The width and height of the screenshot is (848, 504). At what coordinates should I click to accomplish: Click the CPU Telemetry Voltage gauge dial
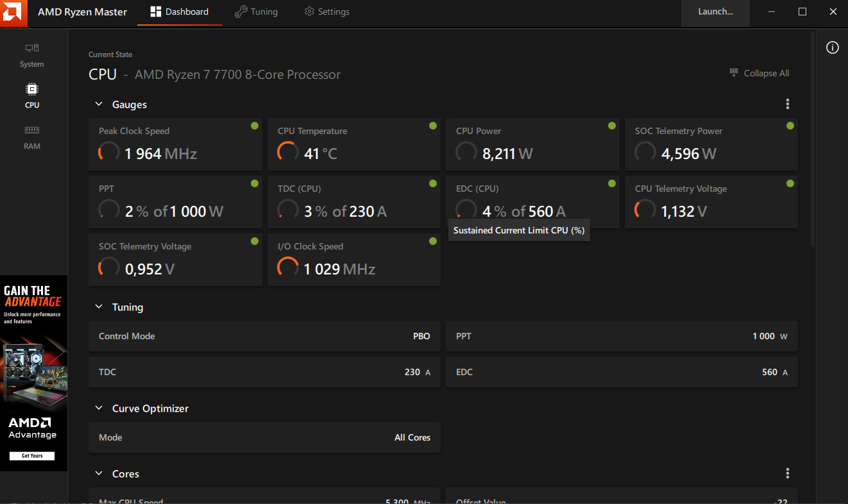[x=645, y=210]
